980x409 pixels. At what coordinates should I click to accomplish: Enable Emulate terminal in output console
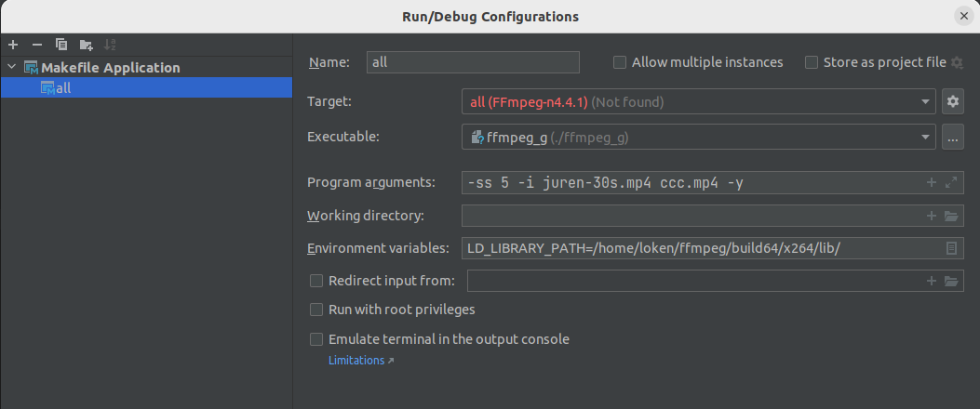[x=316, y=339]
